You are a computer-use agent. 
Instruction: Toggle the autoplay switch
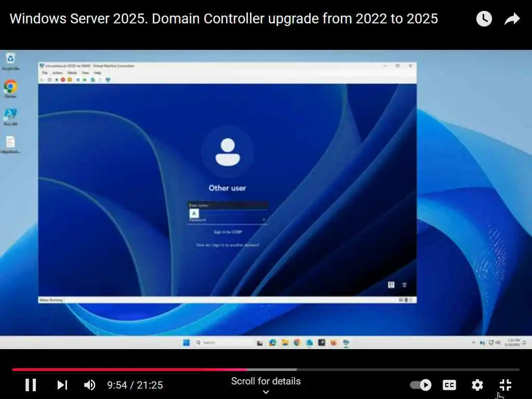[421, 385]
